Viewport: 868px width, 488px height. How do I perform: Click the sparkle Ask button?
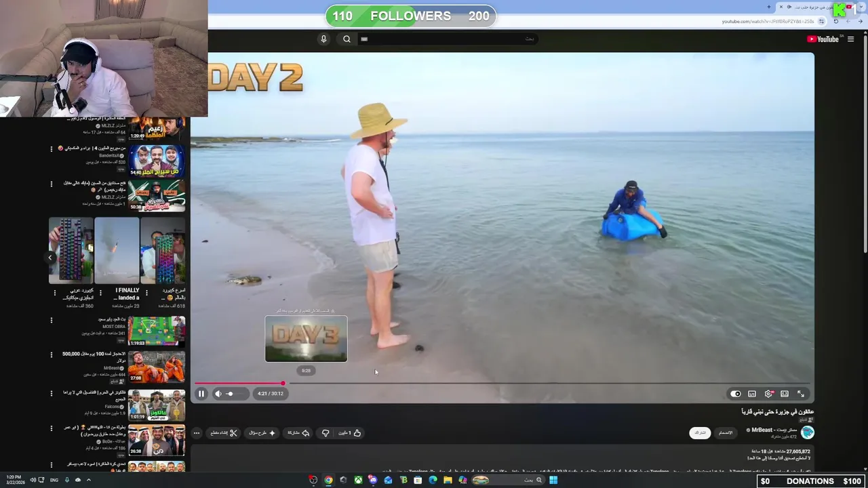262,433
